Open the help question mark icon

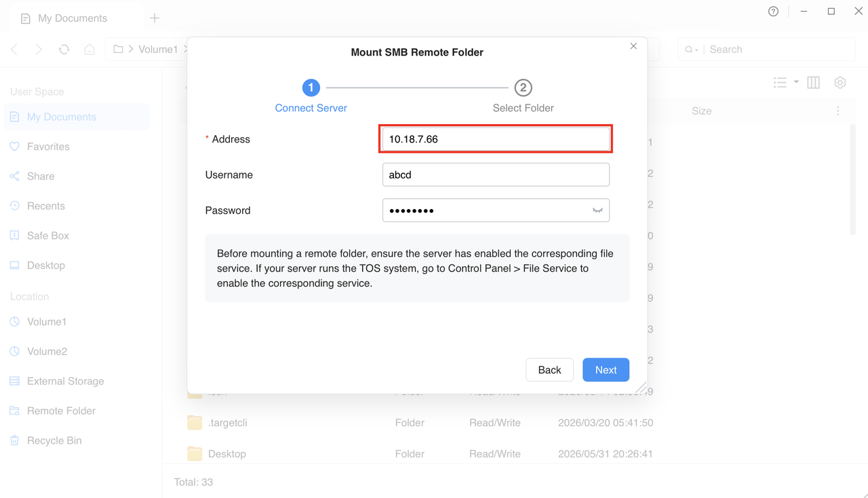click(x=773, y=12)
